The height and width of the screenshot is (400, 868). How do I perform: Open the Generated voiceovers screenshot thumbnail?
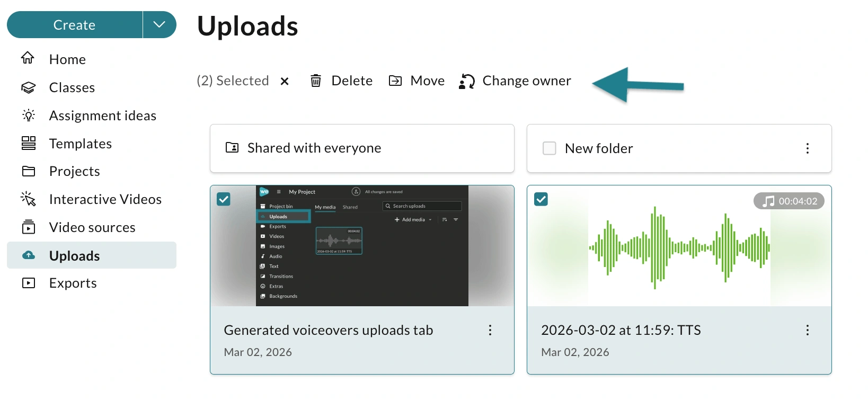click(362, 246)
